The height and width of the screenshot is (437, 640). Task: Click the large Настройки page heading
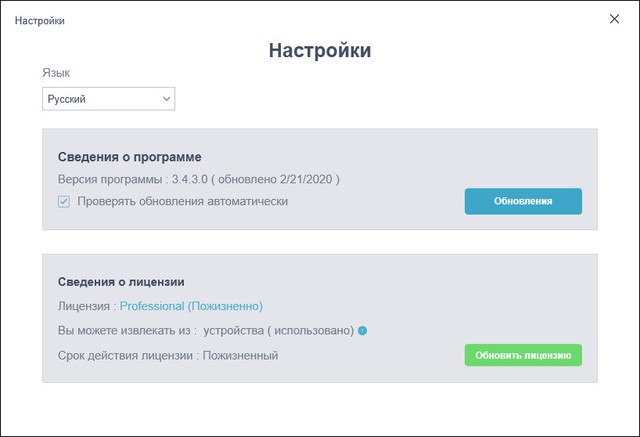click(320, 51)
